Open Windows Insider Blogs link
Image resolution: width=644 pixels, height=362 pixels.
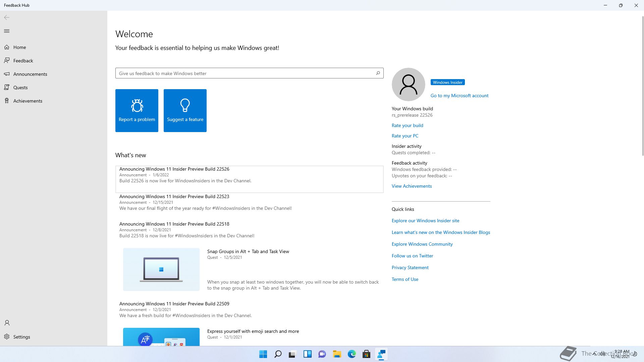click(x=441, y=232)
